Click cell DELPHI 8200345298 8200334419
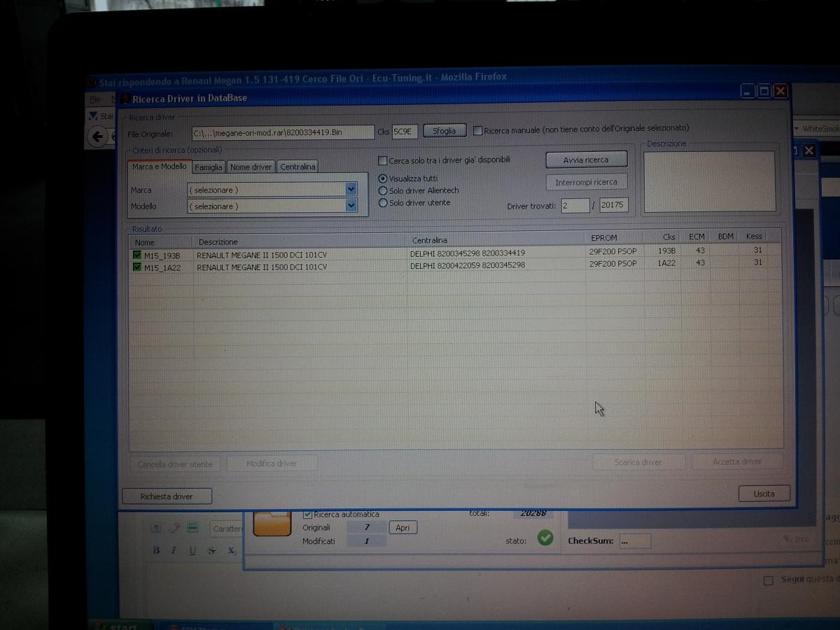Viewport: 840px width, 630px height. (x=468, y=253)
